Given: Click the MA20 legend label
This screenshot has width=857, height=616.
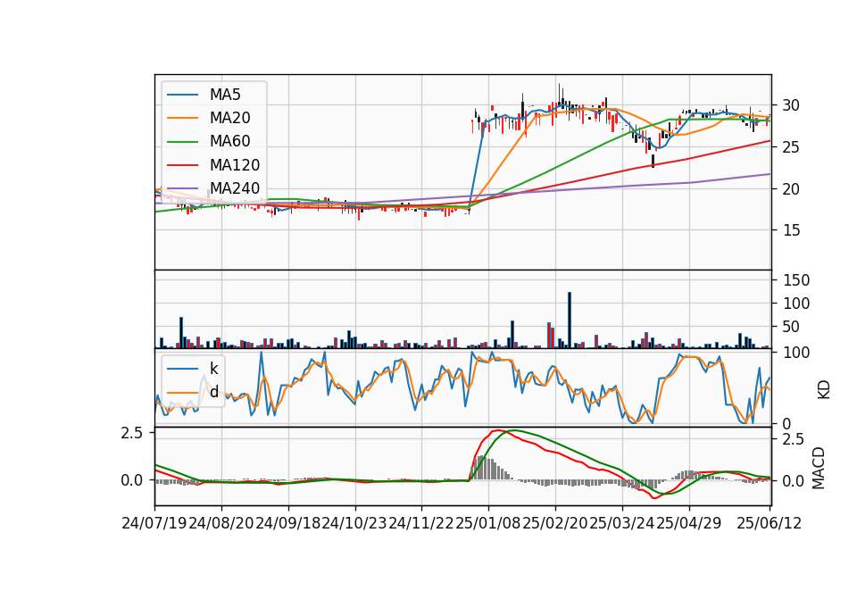Looking at the screenshot, I should click(x=229, y=118).
